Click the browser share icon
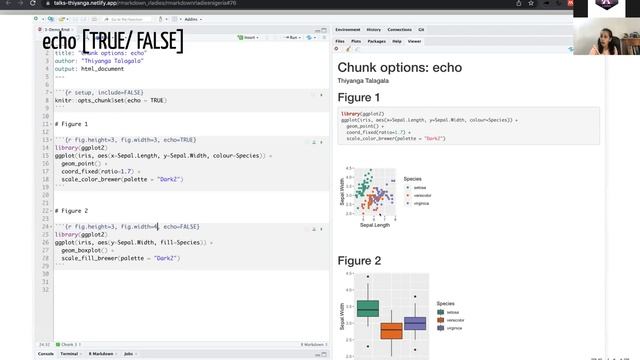Viewport: 640px width, 360px height. pos(519,3)
